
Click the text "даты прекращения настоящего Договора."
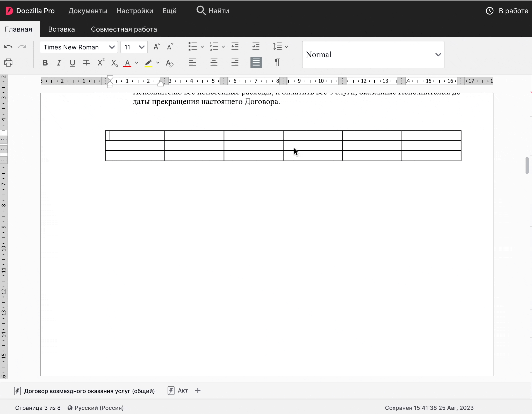click(x=206, y=101)
